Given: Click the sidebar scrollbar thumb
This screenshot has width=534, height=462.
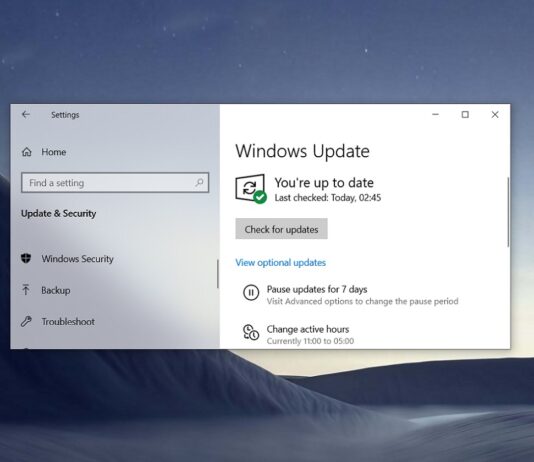Looking at the screenshot, I should pyautogui.click(x=218, y=274).
